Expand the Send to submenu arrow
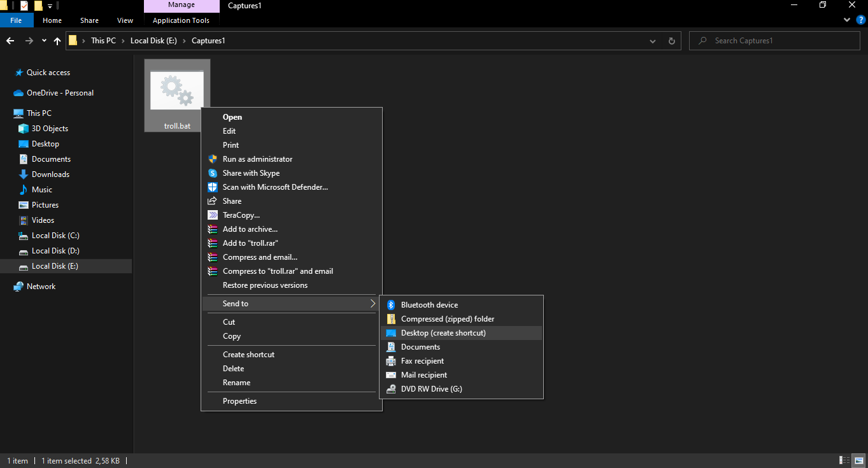This screenshot has width=868, height=468. [x=373, y=304]
